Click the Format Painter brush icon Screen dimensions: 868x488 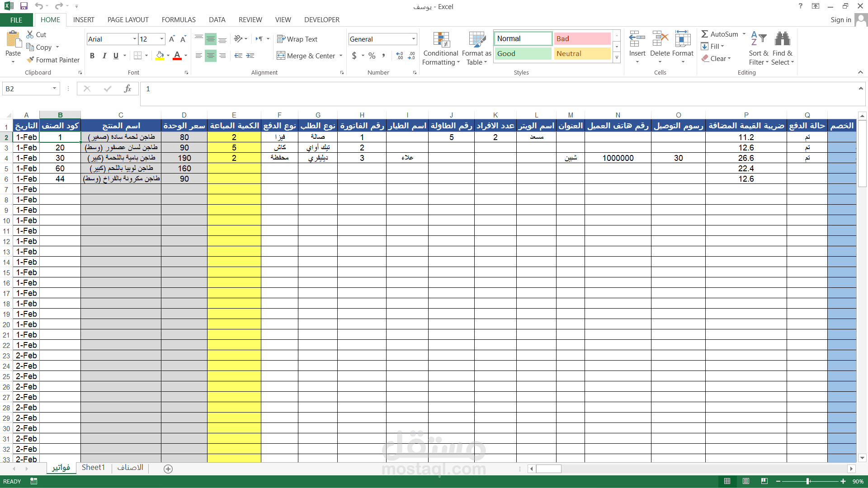(x=30, y=60)
